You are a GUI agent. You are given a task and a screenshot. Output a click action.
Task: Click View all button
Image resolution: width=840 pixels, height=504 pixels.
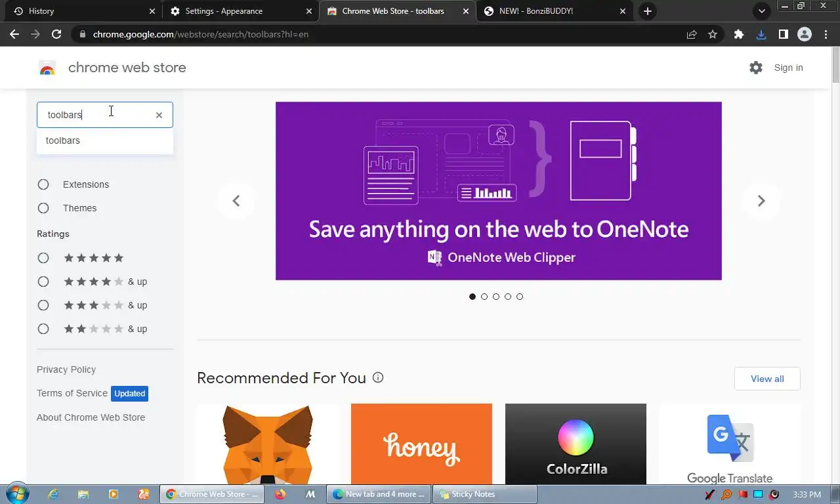(767, 379)
